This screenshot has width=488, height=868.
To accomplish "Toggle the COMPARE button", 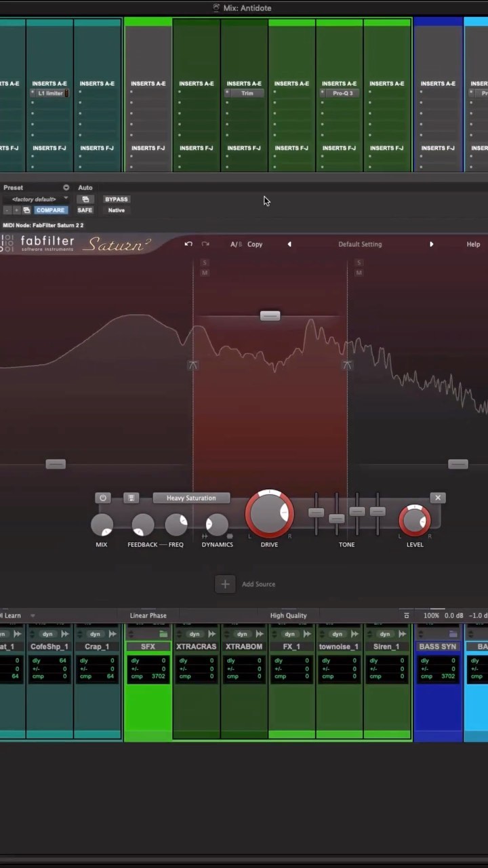I will 50,210.
